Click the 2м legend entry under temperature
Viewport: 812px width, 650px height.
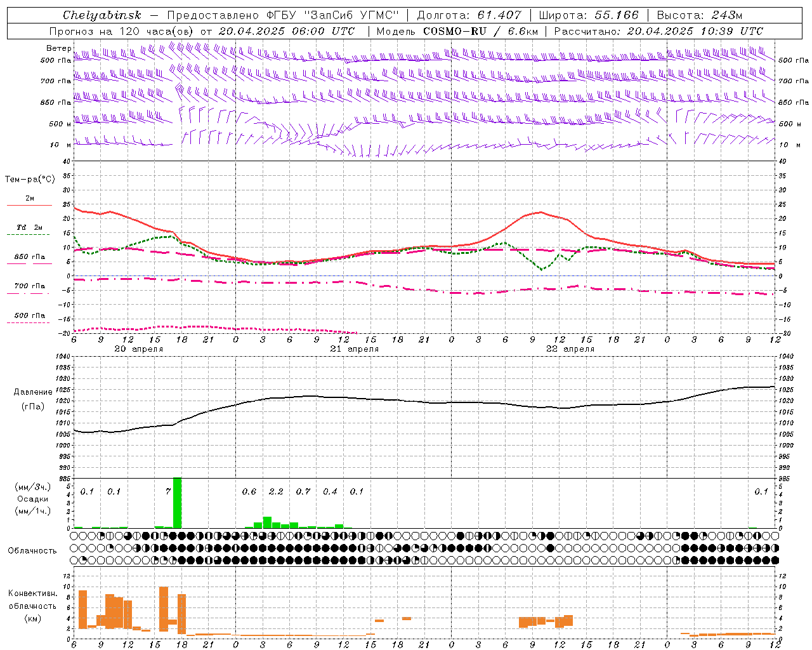(x=30, y=199)
